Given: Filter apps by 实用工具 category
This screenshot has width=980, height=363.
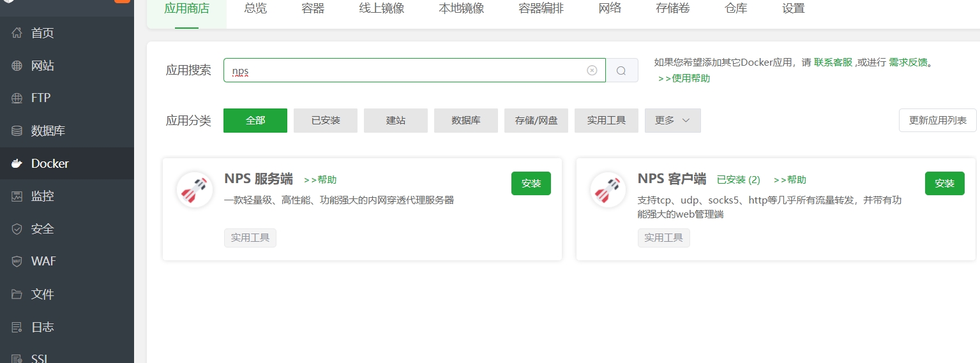Looking at the screenshot, I should click(x=607, y=121).
